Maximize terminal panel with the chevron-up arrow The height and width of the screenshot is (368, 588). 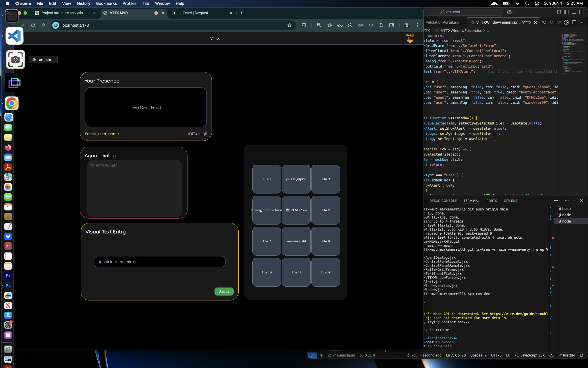click(574, 200)
